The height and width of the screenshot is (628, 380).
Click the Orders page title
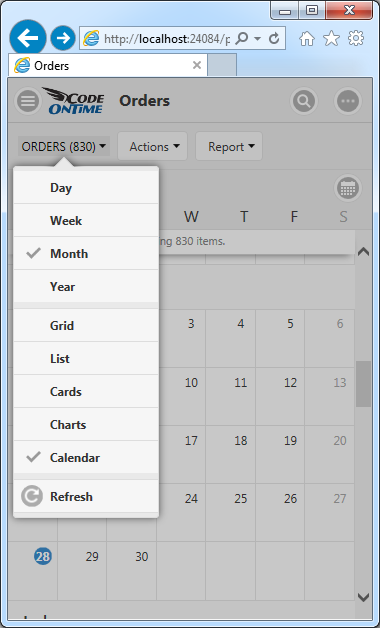(145, 101)
